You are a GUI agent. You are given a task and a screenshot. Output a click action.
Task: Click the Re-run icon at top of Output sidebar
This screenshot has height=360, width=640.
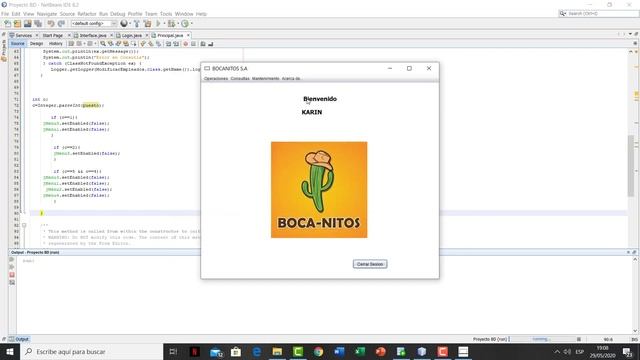coord(12,260)
